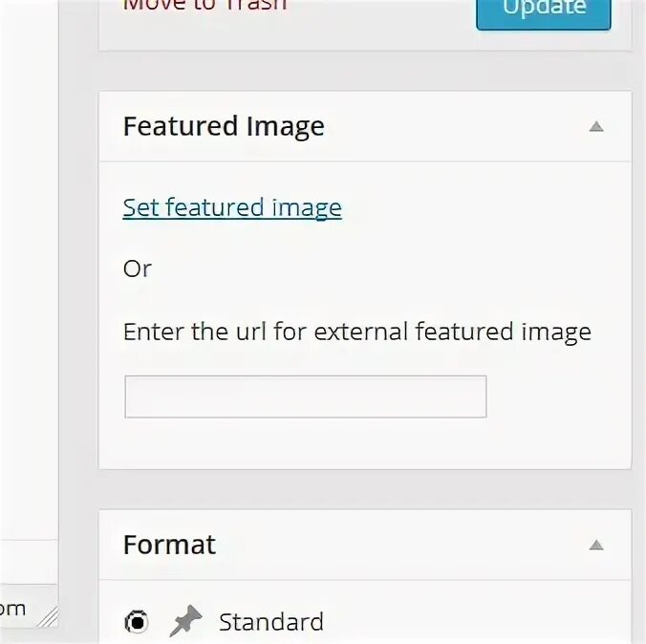This screenshot has width=646, height=644.
Task: Click the editor status bar text by the grip
Action: pyautogui.click(x=12, y=609)
